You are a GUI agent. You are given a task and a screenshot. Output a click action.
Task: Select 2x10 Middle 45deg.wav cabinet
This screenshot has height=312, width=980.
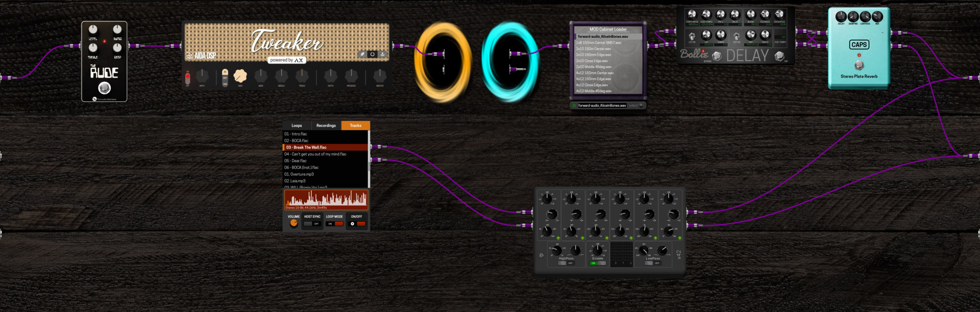click(608, 67)
